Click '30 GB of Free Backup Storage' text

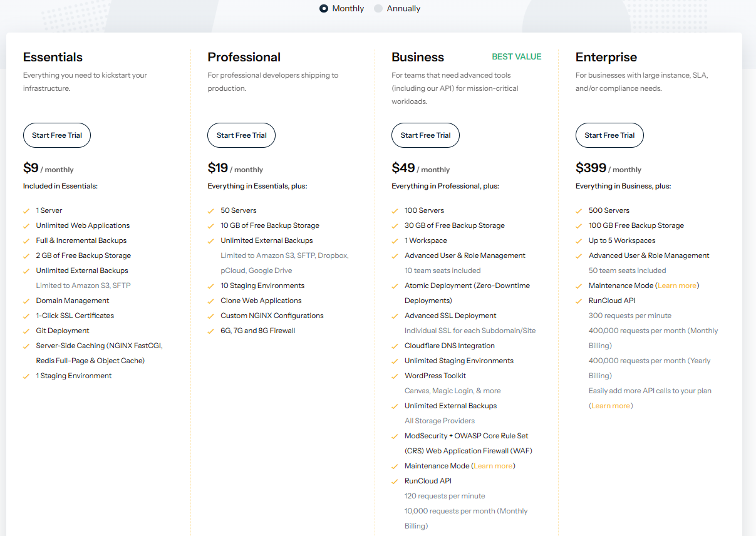(x=455, y=225)
